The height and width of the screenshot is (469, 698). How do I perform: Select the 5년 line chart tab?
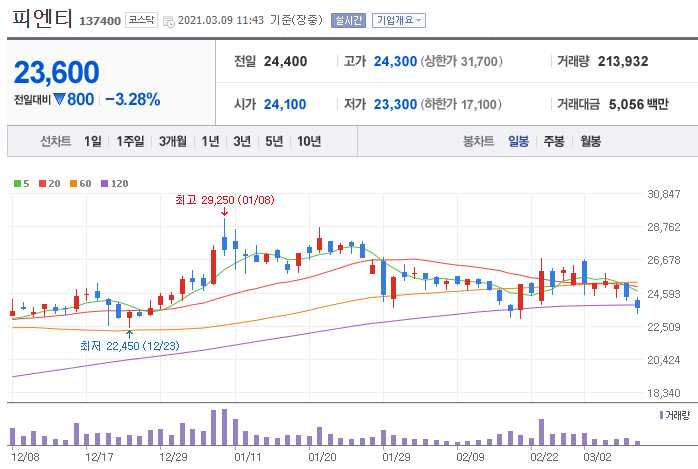[274, 142]
